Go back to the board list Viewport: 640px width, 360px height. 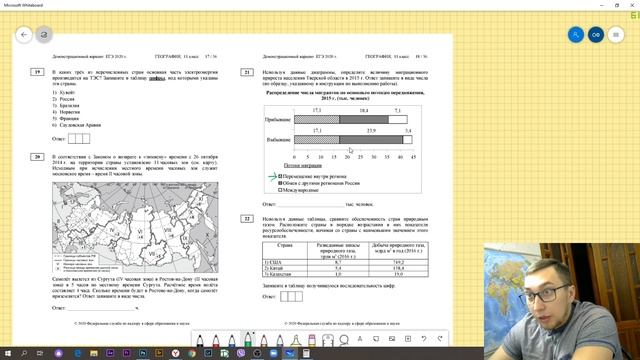tap(24, 35)
